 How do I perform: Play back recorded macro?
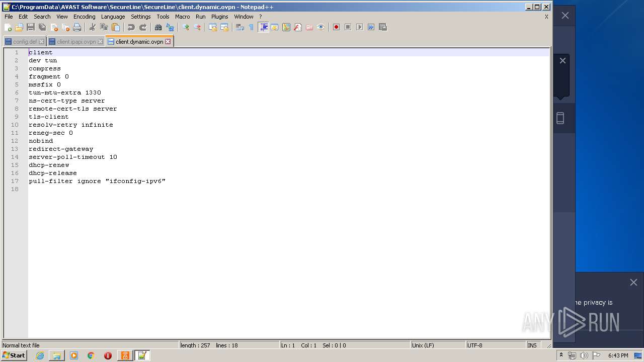point(360,27)
